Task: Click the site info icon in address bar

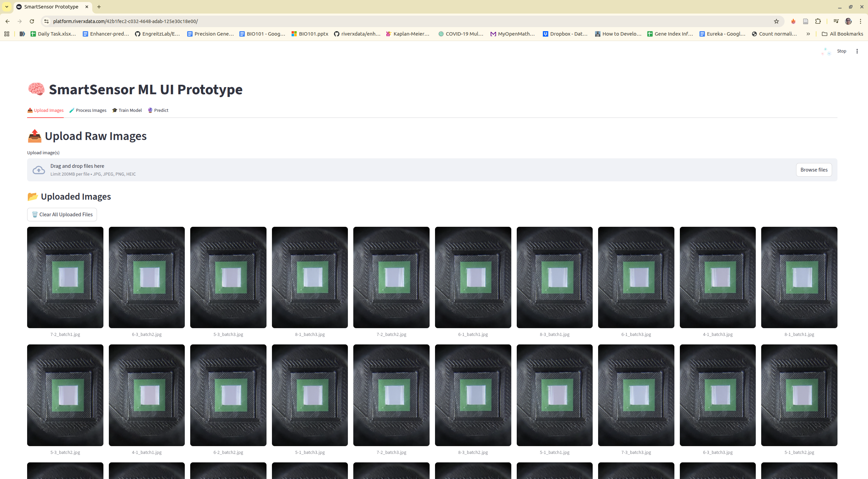Action: coord(46,21)
